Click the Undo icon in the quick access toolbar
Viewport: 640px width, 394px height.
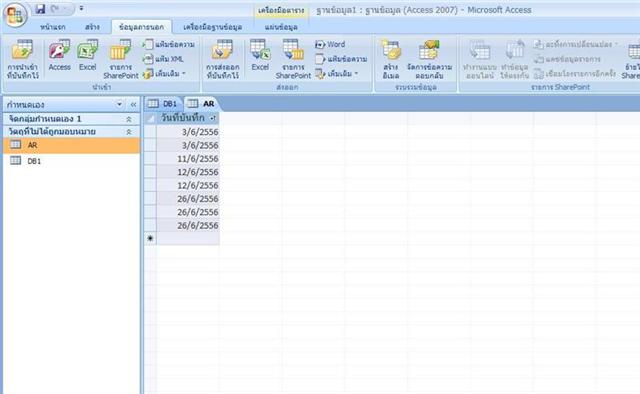click(55, 9)
